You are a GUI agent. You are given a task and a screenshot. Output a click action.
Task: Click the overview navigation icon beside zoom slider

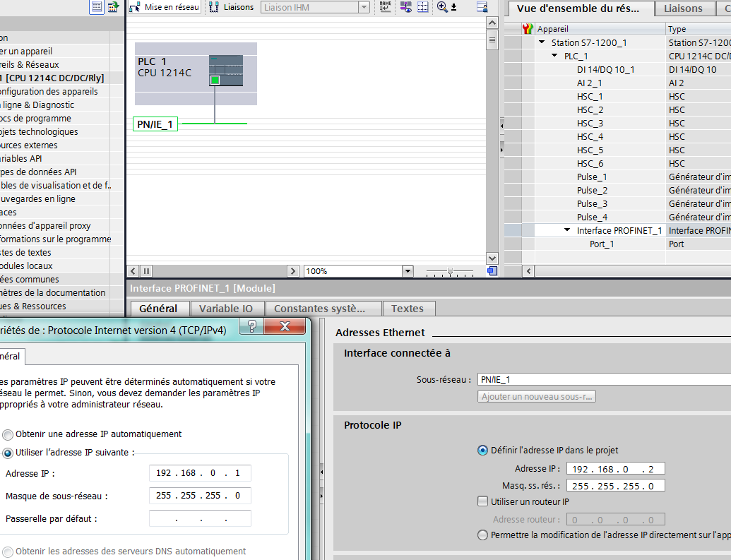tap(492, 271)
